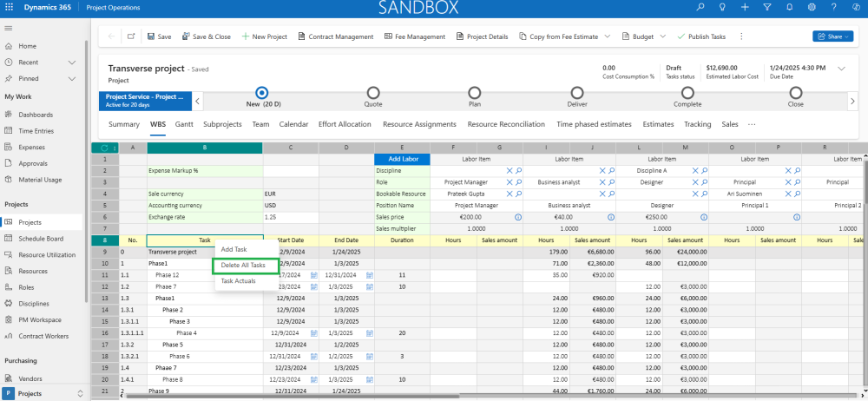Screen dimensions: 868x401
Task: Open more commands vertical ellipsis
Action: point(740,36)
